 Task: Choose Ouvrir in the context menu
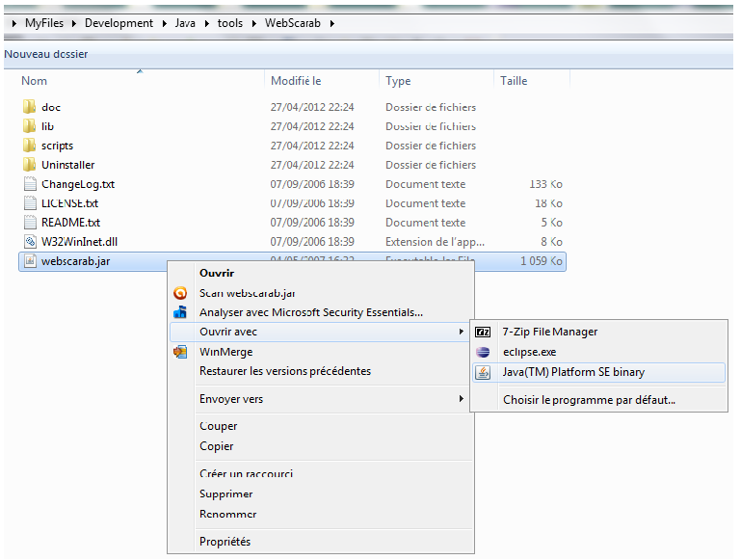321,273
